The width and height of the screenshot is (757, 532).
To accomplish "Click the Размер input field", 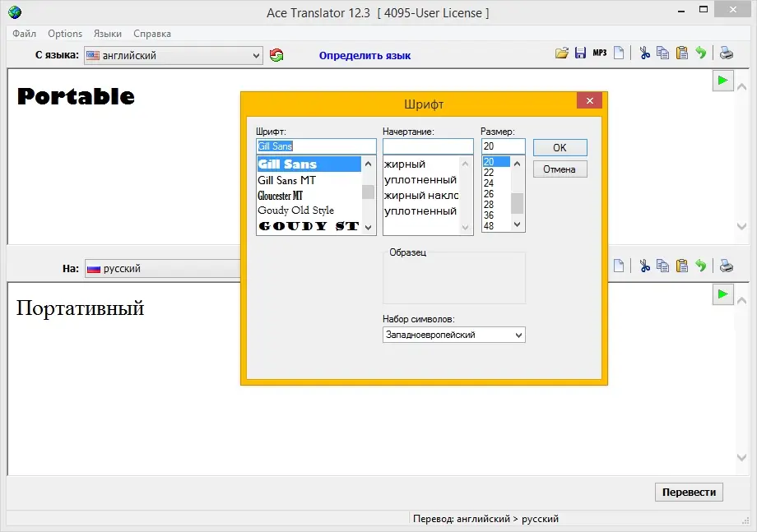I will (503, 146).
